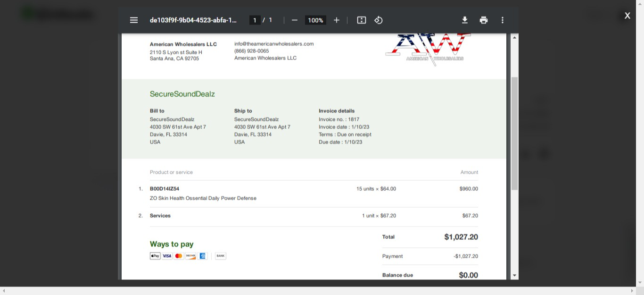Click the PDF scrollbar up arrow
The width and height of the screenshot is (644, 295).
tap(514, 37)
